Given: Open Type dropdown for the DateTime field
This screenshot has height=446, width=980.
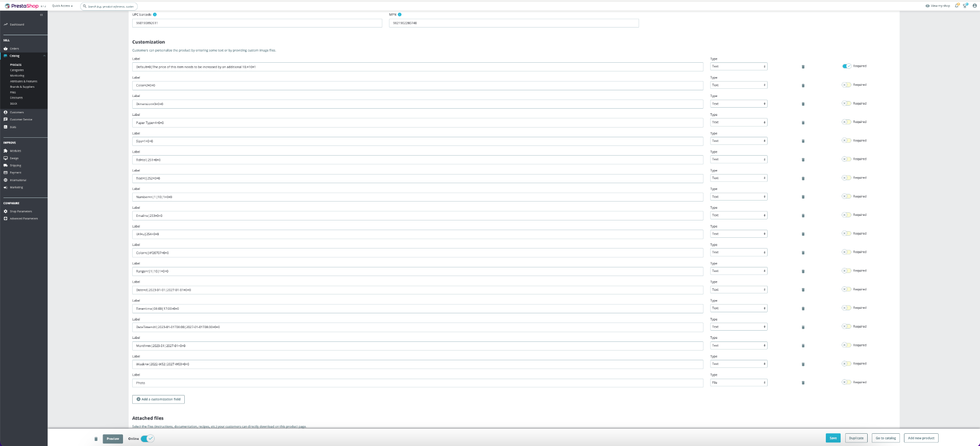Looking at the screenshot, I should (x=739, y=327).
